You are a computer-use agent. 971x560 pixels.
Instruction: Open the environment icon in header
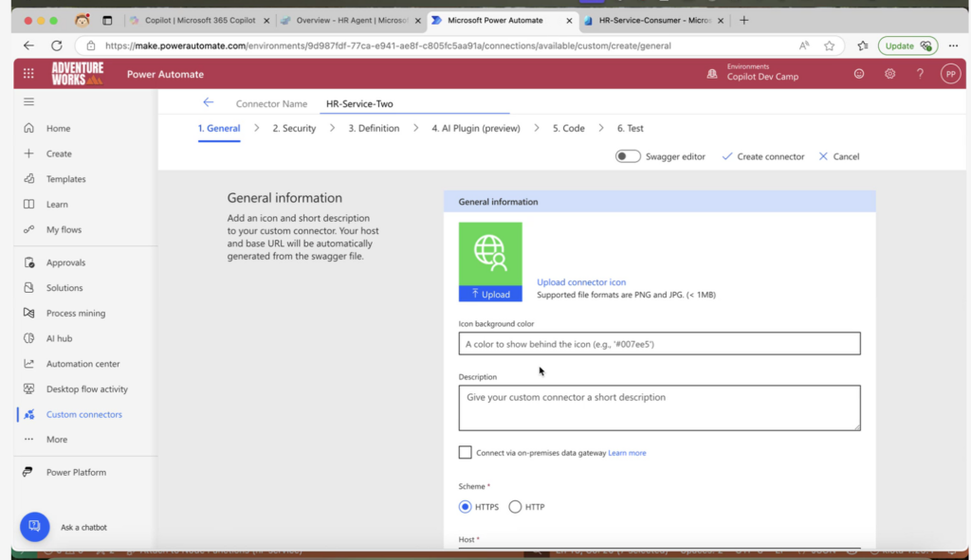tap(712, 74)
